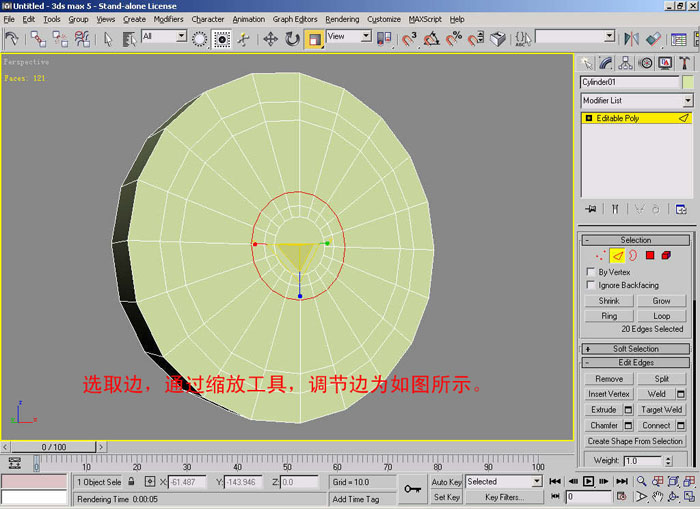Open the Selected key filter dropdown

504,481
